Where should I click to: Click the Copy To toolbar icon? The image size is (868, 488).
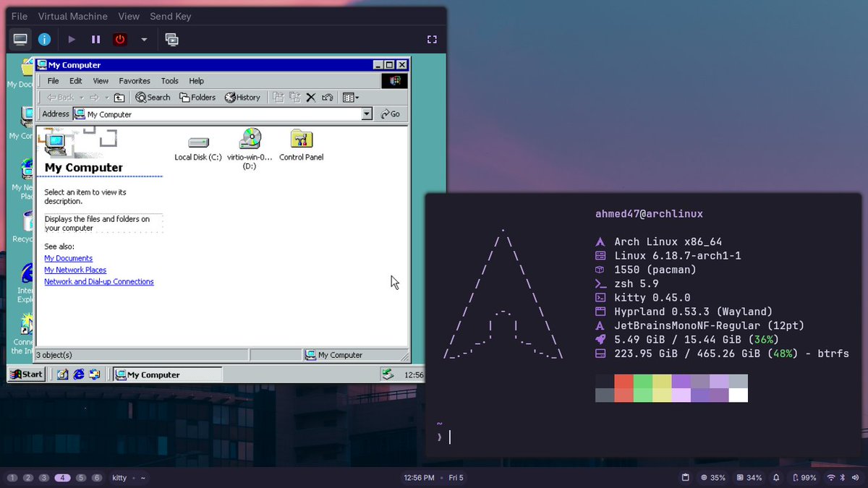294,98
